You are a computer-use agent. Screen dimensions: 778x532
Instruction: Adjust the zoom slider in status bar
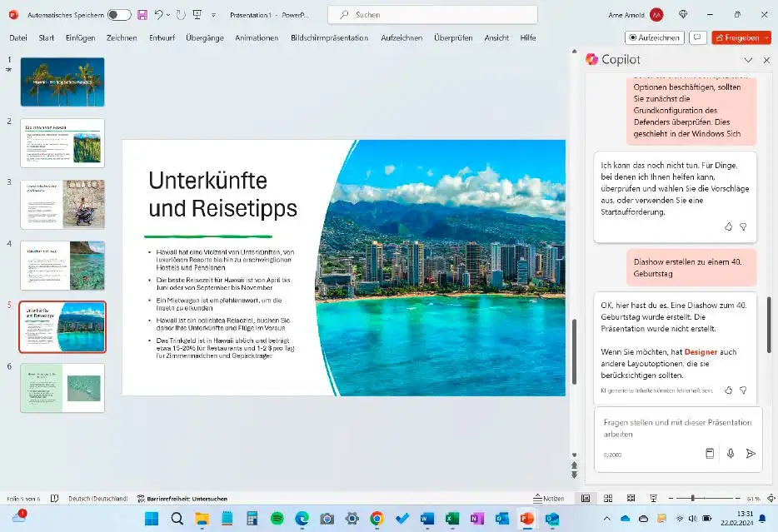point(693,498)
